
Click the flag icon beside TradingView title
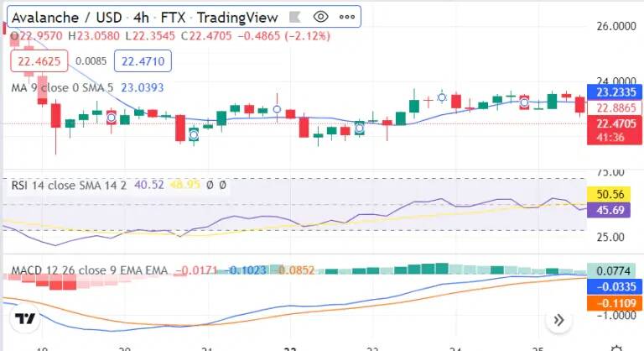click(295, 18)
